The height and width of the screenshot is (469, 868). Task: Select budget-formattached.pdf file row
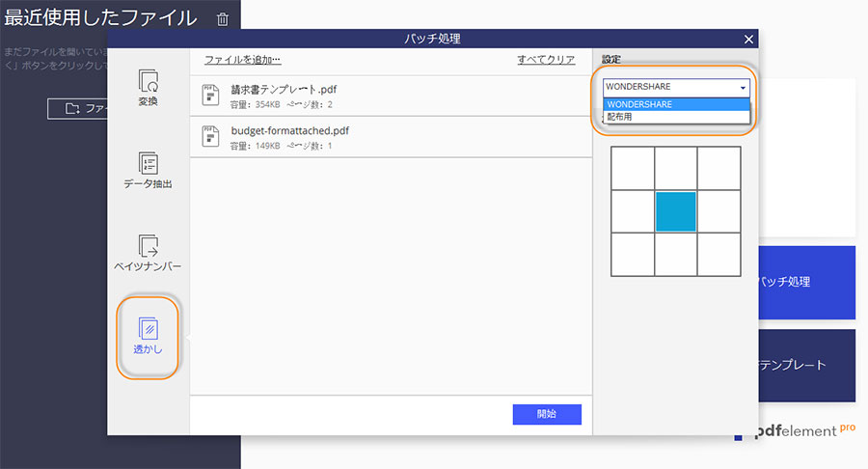tap(391, 137)
